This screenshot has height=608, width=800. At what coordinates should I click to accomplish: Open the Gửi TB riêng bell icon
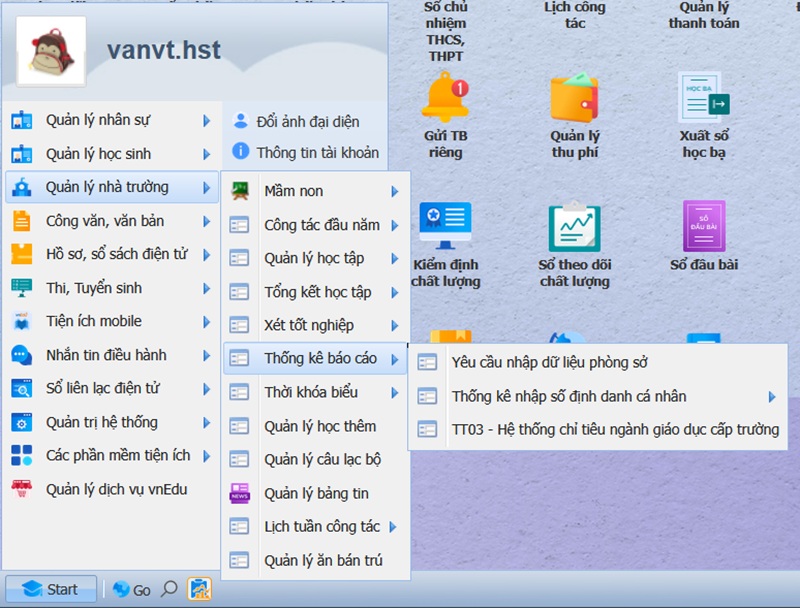click(445, 97)
